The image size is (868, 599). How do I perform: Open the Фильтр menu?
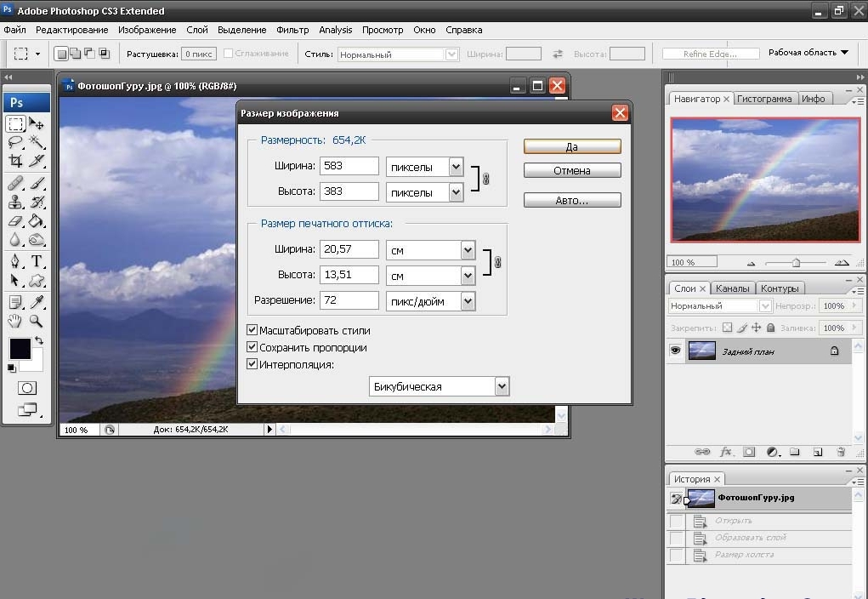click(292, 30)
